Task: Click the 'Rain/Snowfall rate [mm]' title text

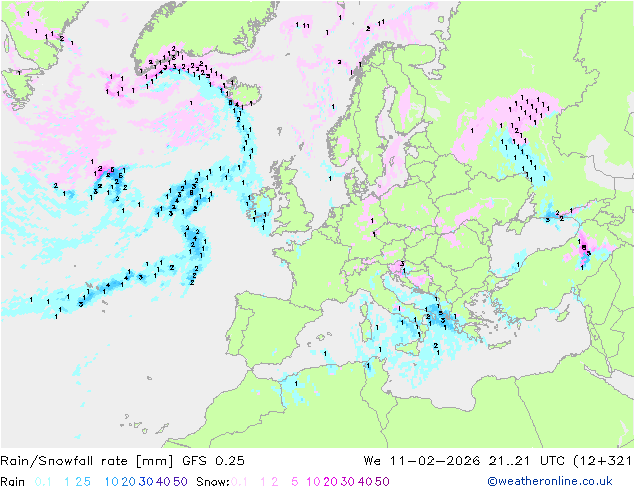Action: click(87, 461)
